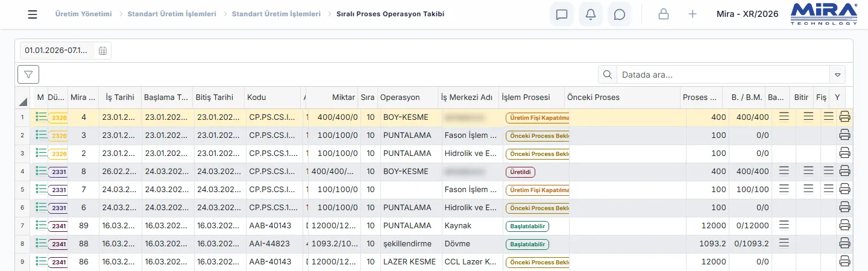Viewport: 868px width, 271px height.
Task: Print the Kaynak row 7
Action: click(x=844, y=225)
